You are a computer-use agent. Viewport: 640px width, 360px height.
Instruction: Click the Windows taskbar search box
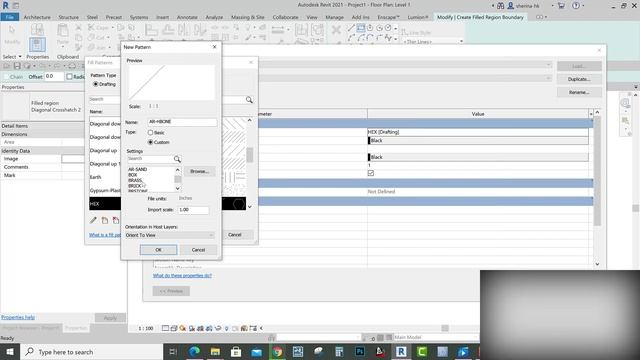coord(91,351)
